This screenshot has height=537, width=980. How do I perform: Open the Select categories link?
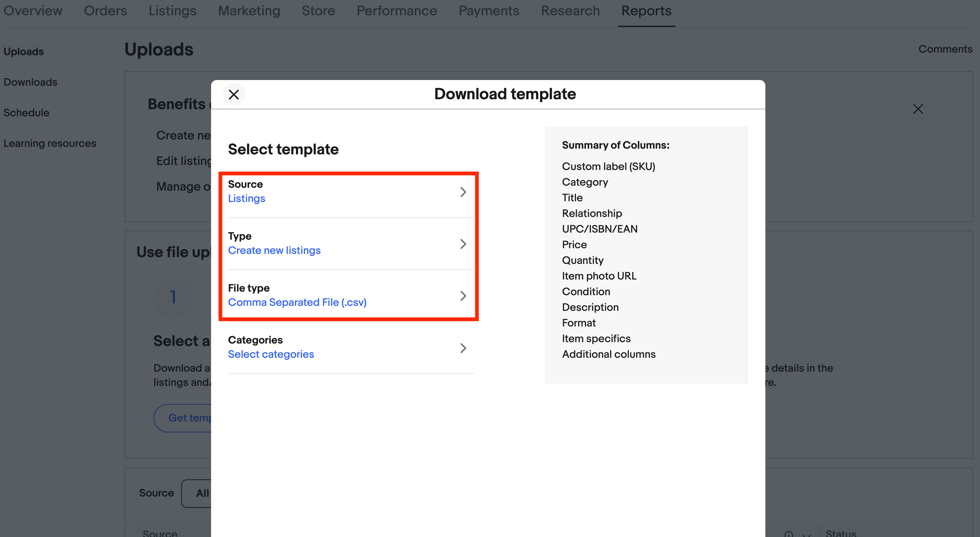[271, 354]
